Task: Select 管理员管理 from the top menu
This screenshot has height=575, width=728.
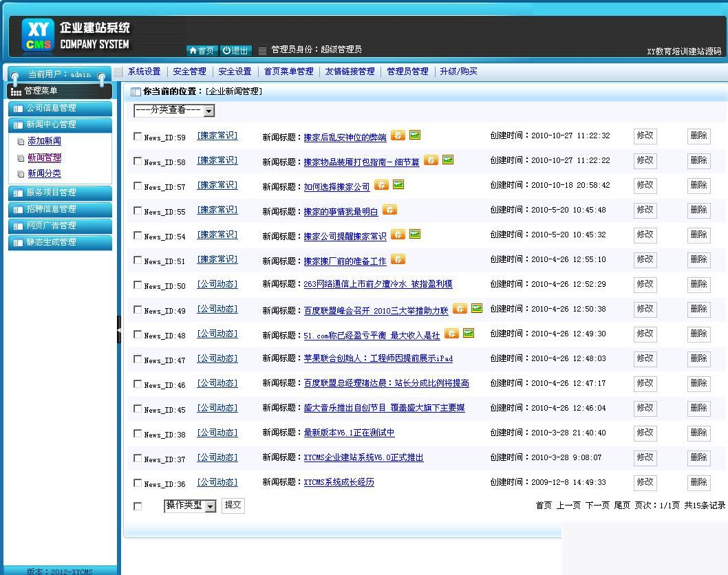Action: point(407,71)
